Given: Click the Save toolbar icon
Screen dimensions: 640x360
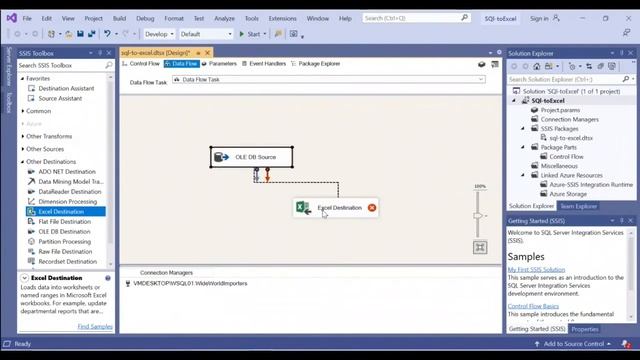Looking at the screenshot, I should (x=80, y=34).
